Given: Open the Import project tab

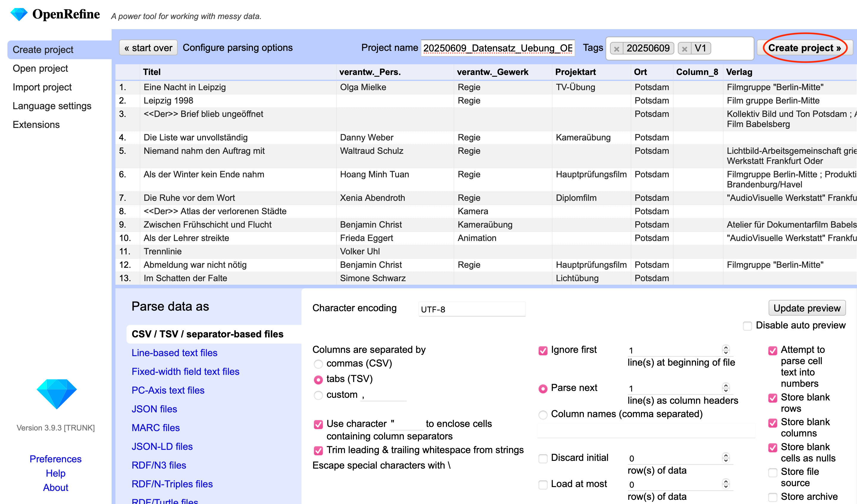Looking at the screenshot, I should tap(42, 87).
